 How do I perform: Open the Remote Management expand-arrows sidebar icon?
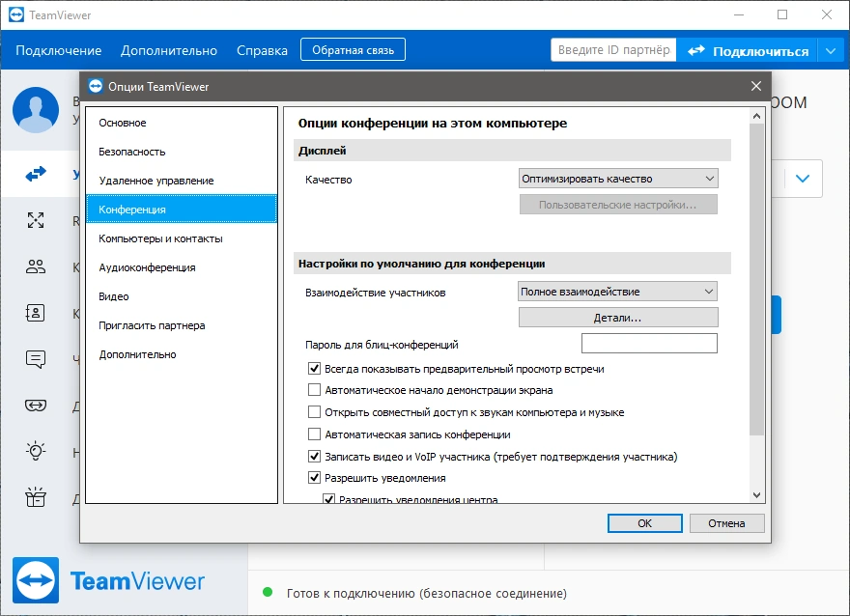click(36, 220)
